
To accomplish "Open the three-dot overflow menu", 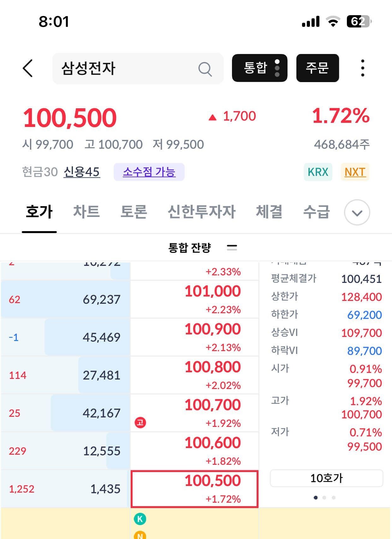I will point(362,69).
